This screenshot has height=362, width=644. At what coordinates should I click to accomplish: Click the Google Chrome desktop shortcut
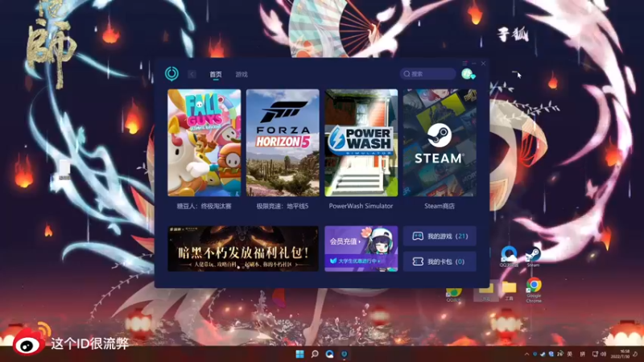(x=534, y=290)
